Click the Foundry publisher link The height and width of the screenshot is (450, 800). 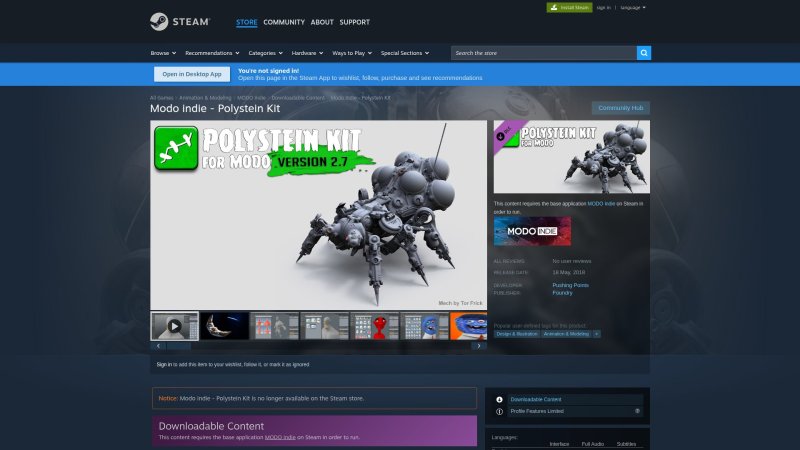(562, 293)
